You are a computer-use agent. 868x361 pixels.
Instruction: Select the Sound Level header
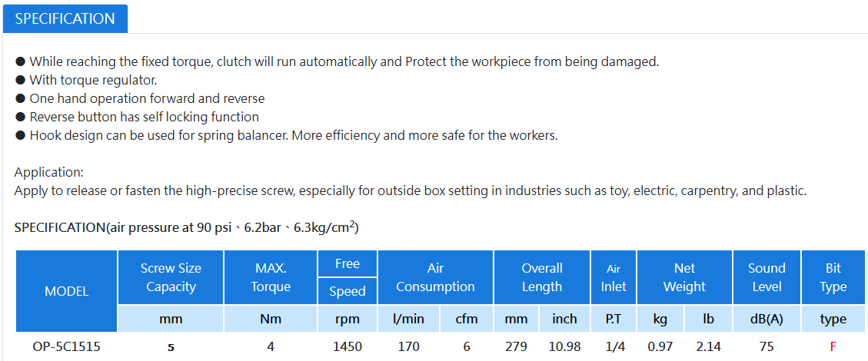pos(767,277)
